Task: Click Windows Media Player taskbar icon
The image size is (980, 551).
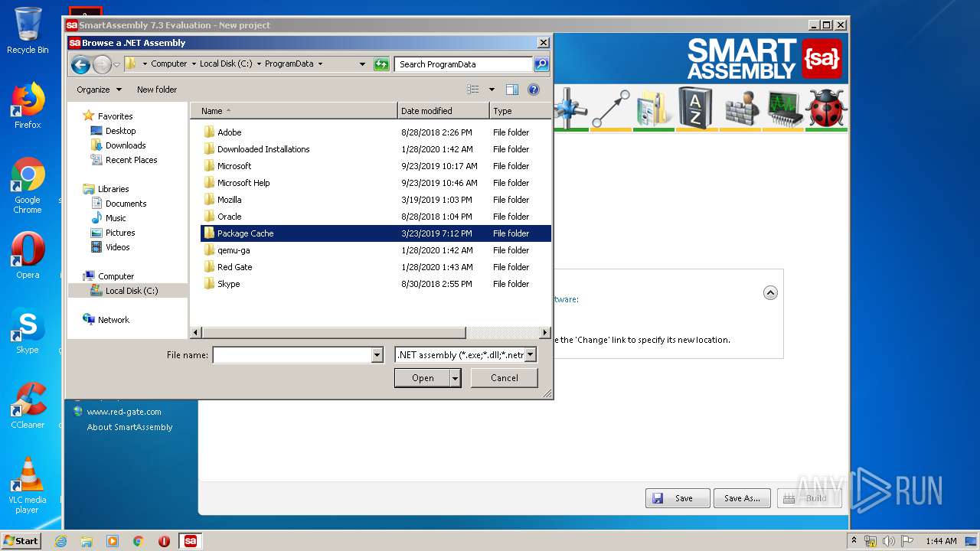Action: [113, 541]
